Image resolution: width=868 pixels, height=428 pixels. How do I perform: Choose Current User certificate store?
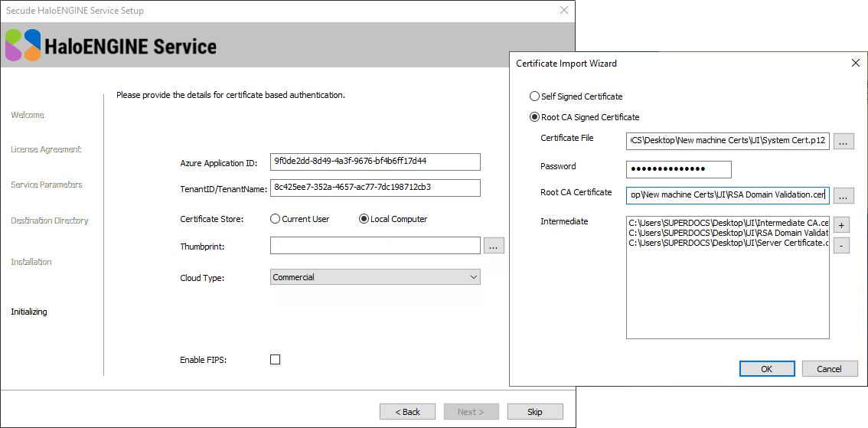tap(276, 219)
